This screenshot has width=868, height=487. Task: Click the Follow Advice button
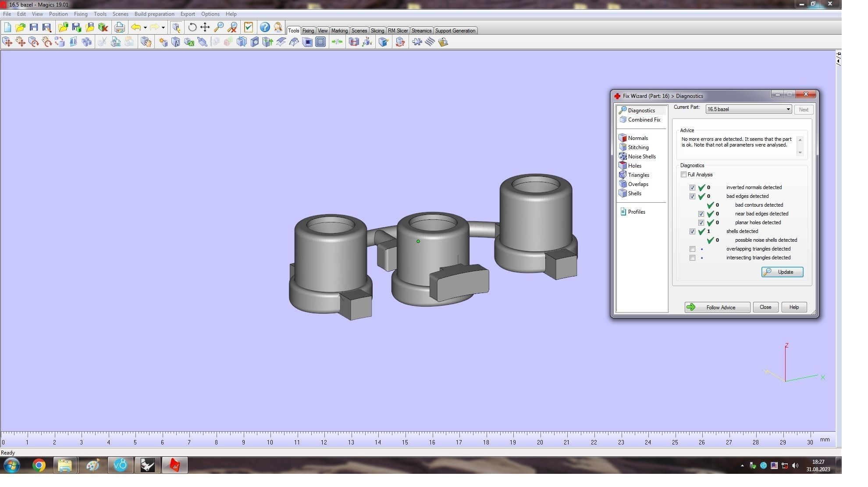click(717, 308)
